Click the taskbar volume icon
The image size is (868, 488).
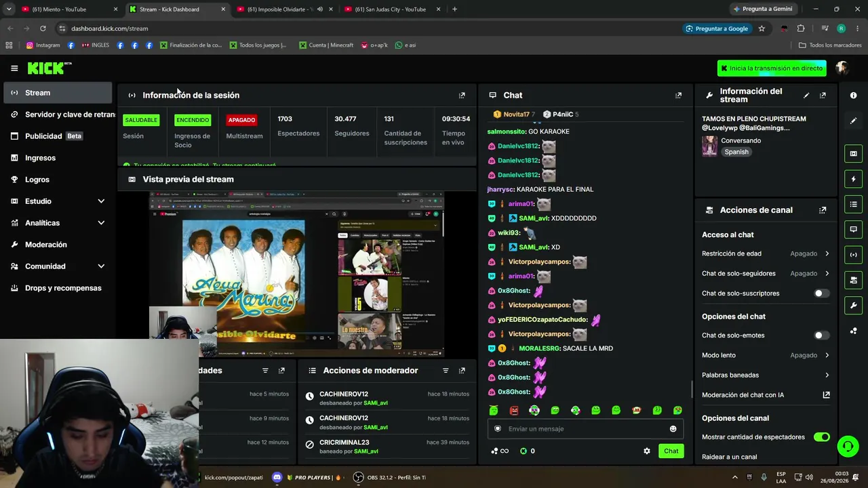pyautogui.click(x=809, y=477)
